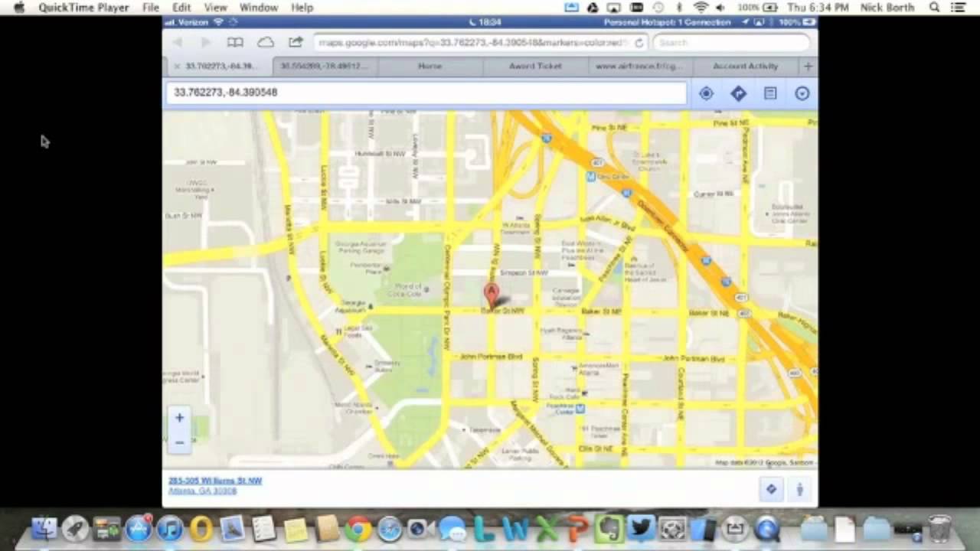Open the iCloud tabs cloud icon

point(266,43)
